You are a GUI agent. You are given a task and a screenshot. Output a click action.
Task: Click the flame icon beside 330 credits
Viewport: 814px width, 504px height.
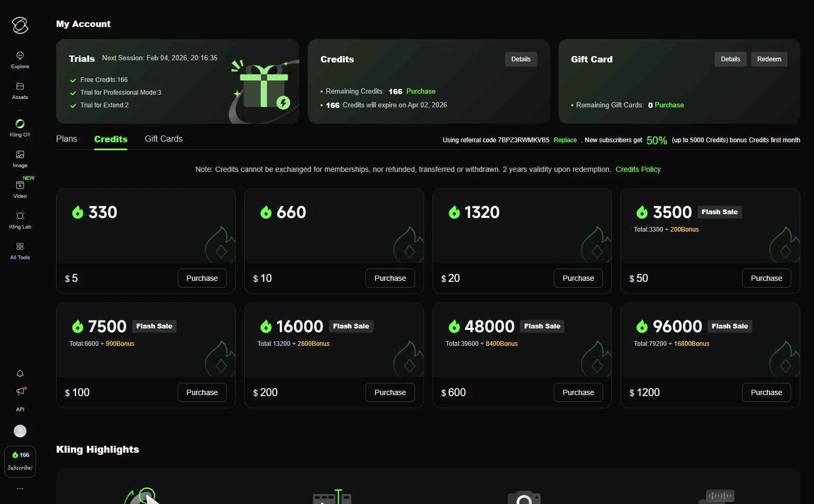pyautogui.click(x=78, y=213)
